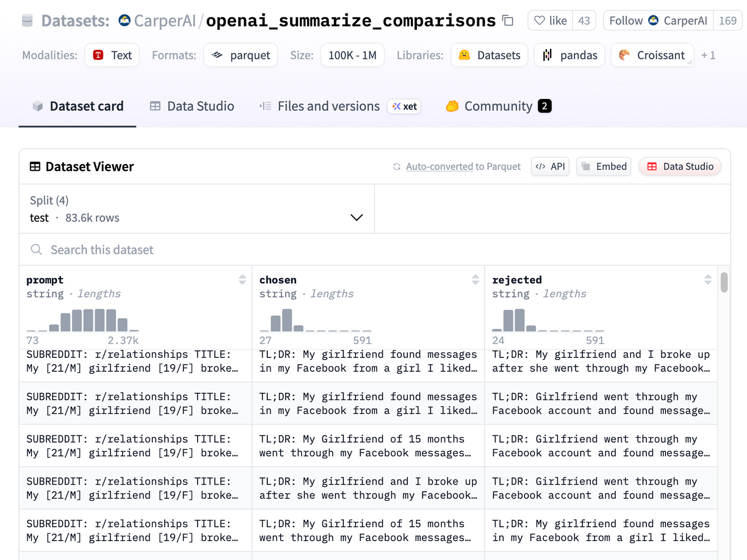Open the red Data Studio button
Image resolution: width=747 pixels, height=560 pixels.
pos(680,167)
